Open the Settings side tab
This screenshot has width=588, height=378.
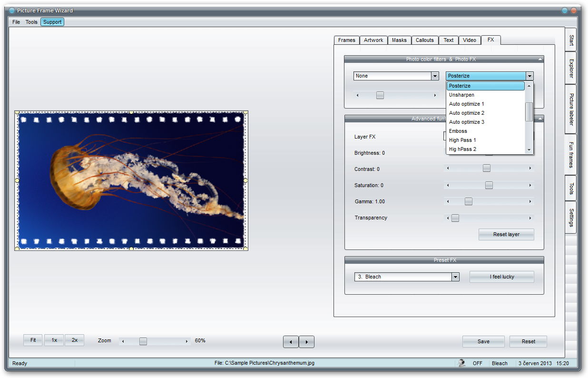pyautogui.click(x=571, y=218)
